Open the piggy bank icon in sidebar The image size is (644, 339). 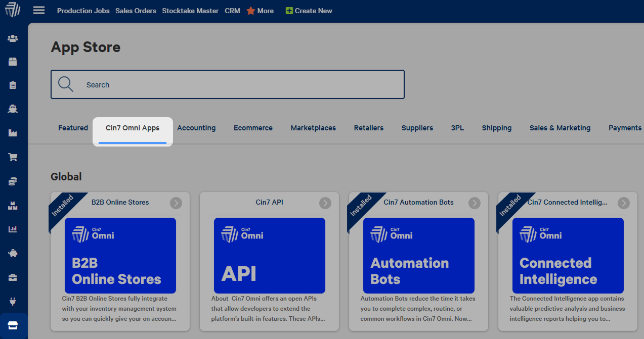(13, 253)
